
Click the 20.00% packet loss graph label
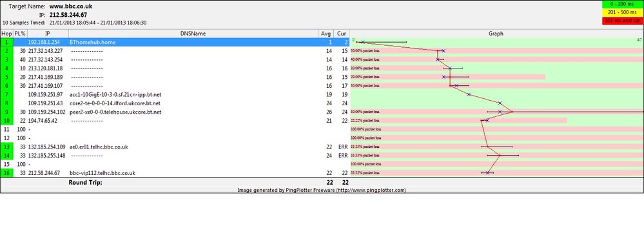365,77
